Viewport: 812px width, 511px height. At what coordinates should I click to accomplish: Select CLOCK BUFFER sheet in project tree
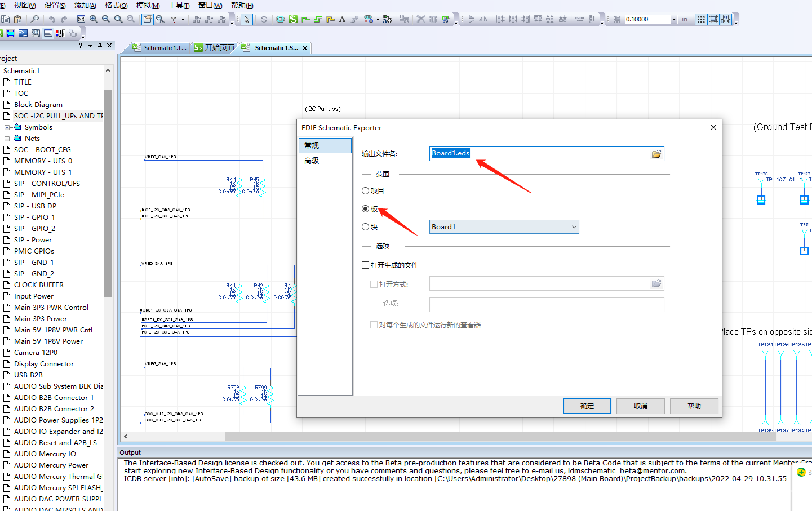tap(39, 285)
